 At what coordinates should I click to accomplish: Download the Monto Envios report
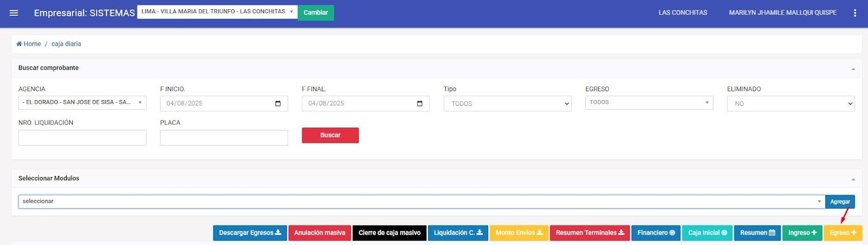[519, 233]
